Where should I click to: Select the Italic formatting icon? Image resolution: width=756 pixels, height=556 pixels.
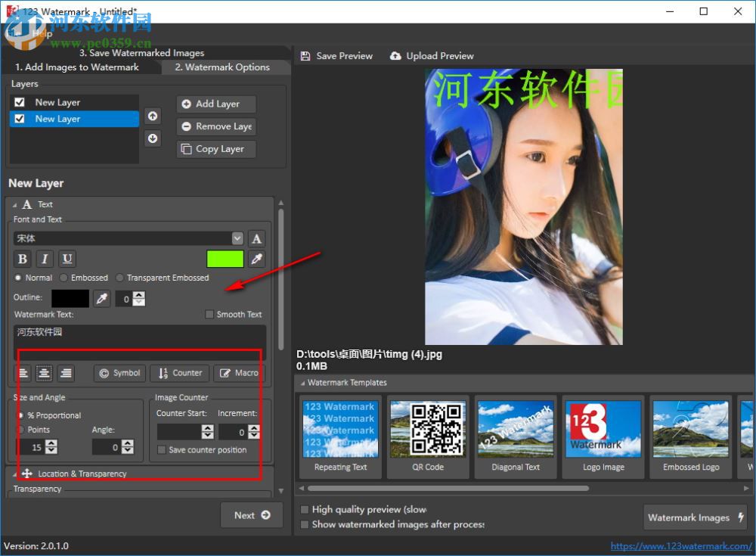coord(45,259)
